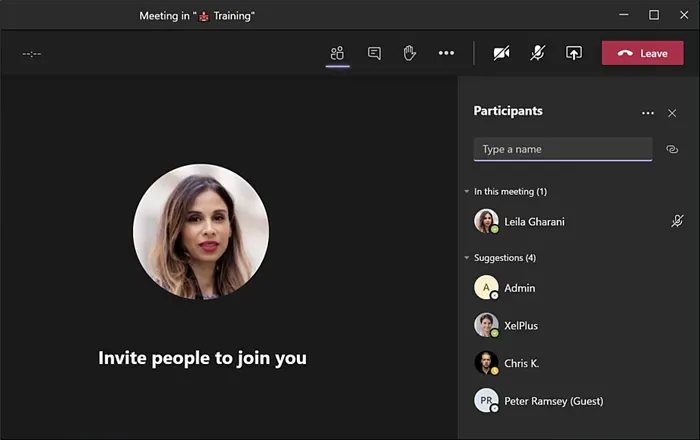Raise your hand in the meeting
700x440 pixels.
(x=409, y=53)
